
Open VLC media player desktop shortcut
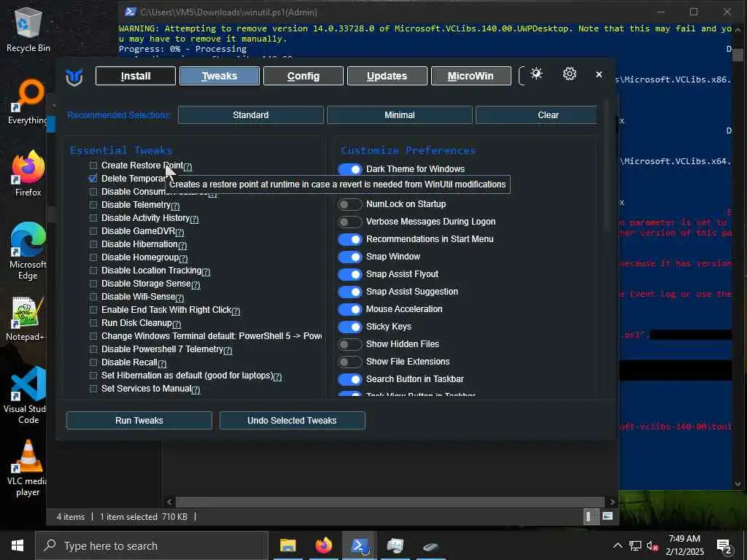pyautogui.click(x=27, y=467)
